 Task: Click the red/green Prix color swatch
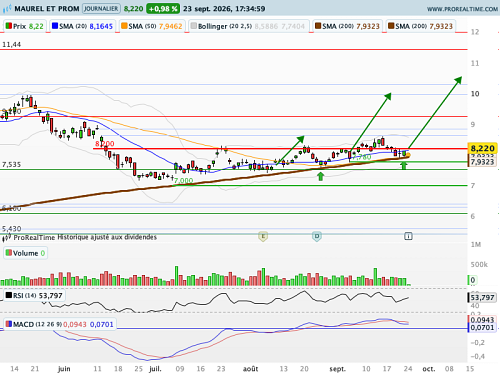coord(9,26)
